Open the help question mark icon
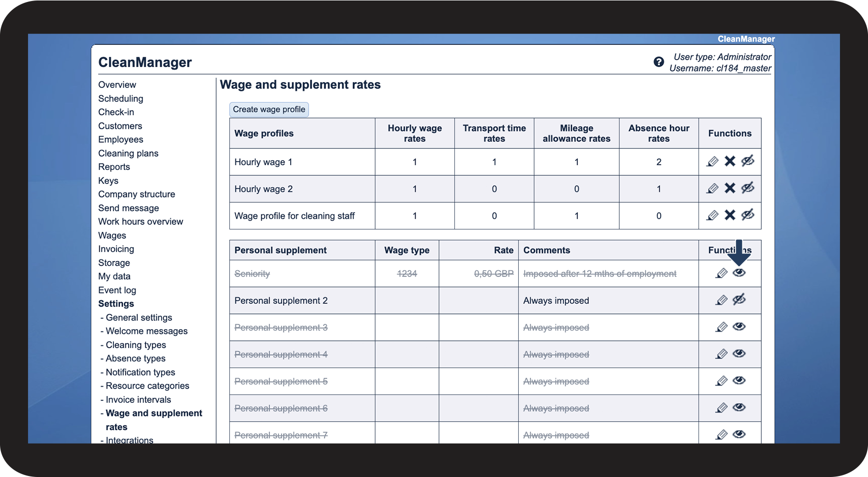Viewport: 868px width, 477px height. [x=659, y=62]
